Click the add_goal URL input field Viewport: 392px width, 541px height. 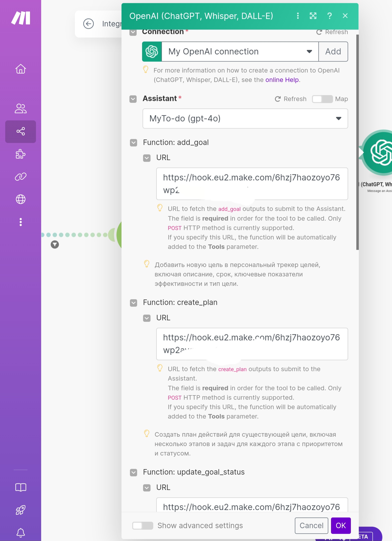click(x=252, y=184)
